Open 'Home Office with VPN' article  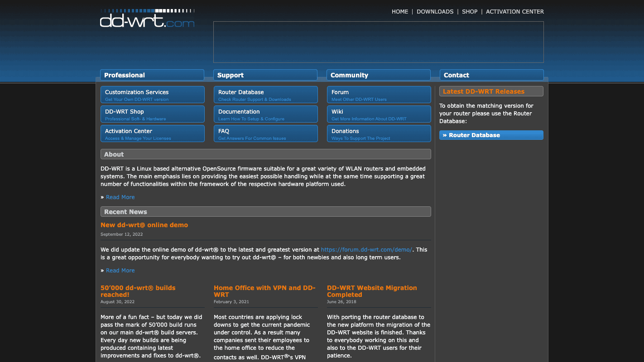click(264, 291)
